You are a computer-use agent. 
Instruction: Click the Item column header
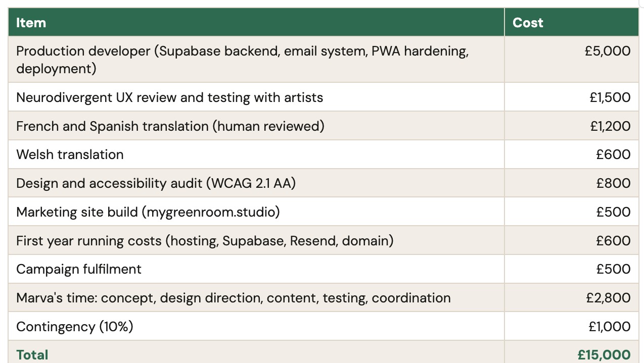pyautogui.click(x=31, y=23)
